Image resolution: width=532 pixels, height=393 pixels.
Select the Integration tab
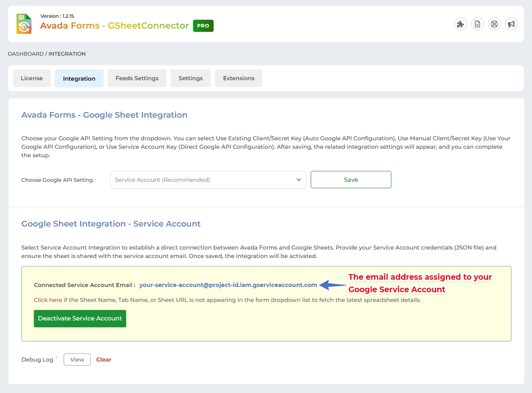click(x=79, y=79)
